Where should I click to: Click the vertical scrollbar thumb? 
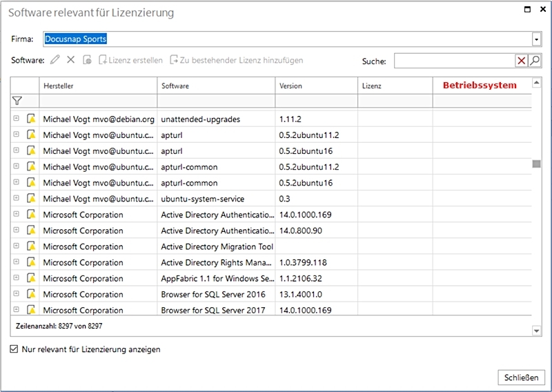pyautogui.click(x=536, y=164)
